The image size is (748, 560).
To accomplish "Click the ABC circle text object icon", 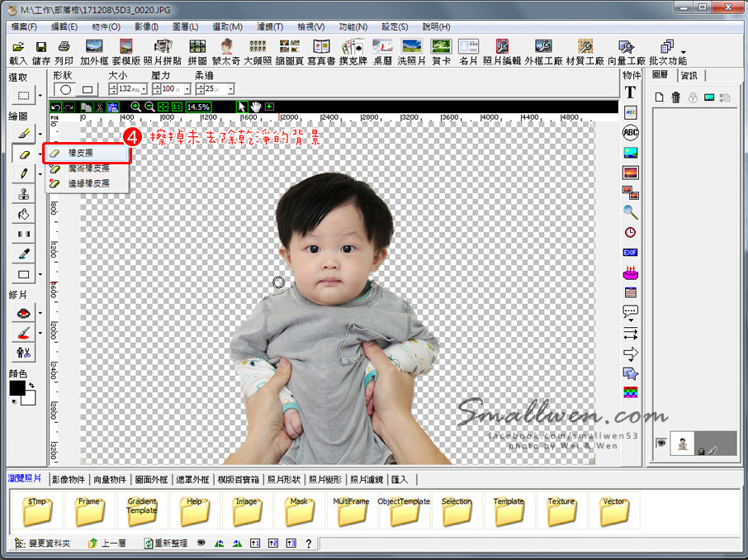I will [630, 133].
